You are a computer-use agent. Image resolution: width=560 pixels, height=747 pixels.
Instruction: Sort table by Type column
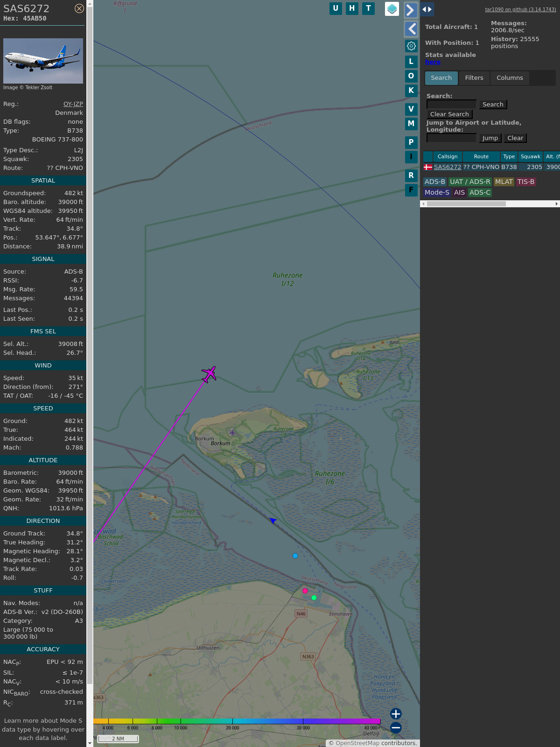pyautogui.click(x=509, y=157)
